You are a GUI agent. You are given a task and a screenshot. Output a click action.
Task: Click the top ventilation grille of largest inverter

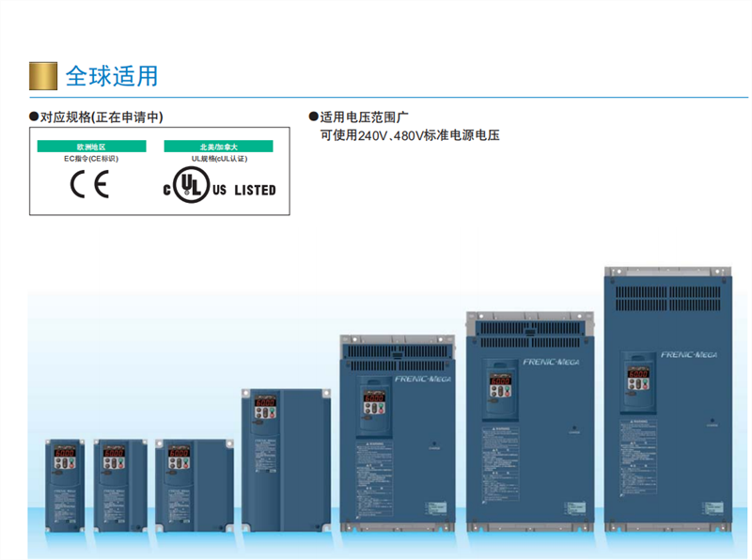click(668, 298)
